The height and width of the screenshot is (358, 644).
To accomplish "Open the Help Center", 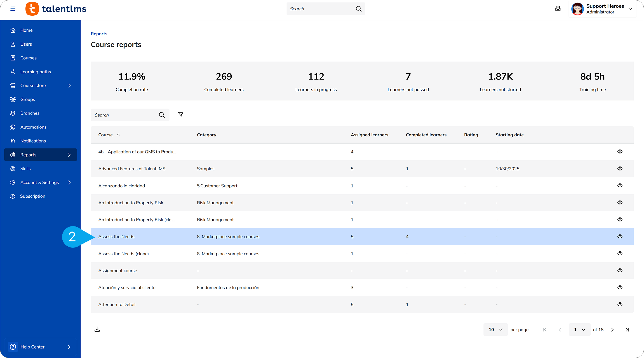I will 32,347.
